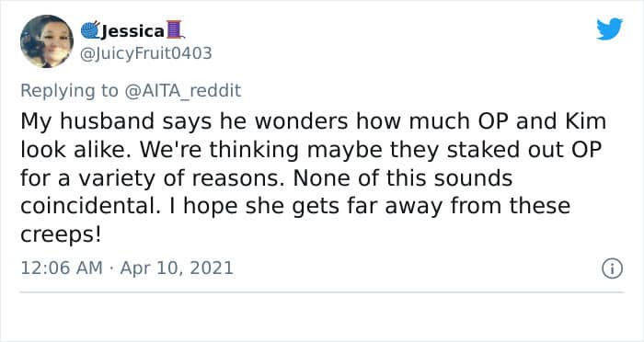The height and width of the screenshot is (342, 644).
Task: Click 'for a variety of reasons' phrase
Action: click(152, 178)
